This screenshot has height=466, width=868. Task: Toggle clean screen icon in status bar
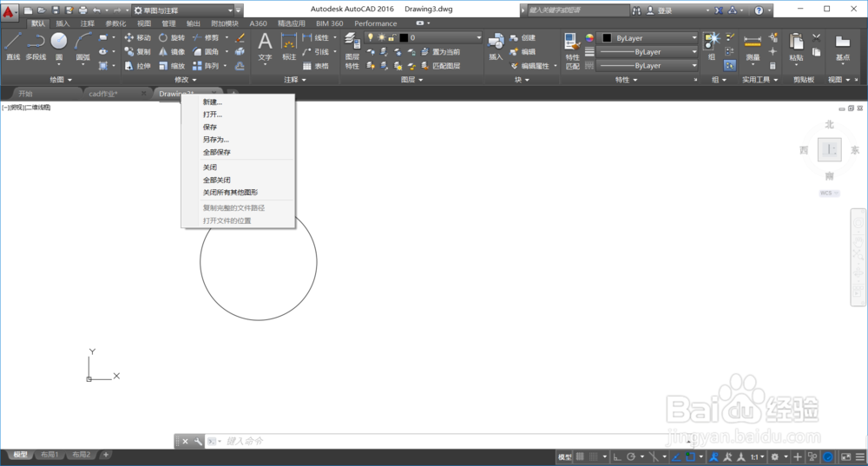pos(845,456)
